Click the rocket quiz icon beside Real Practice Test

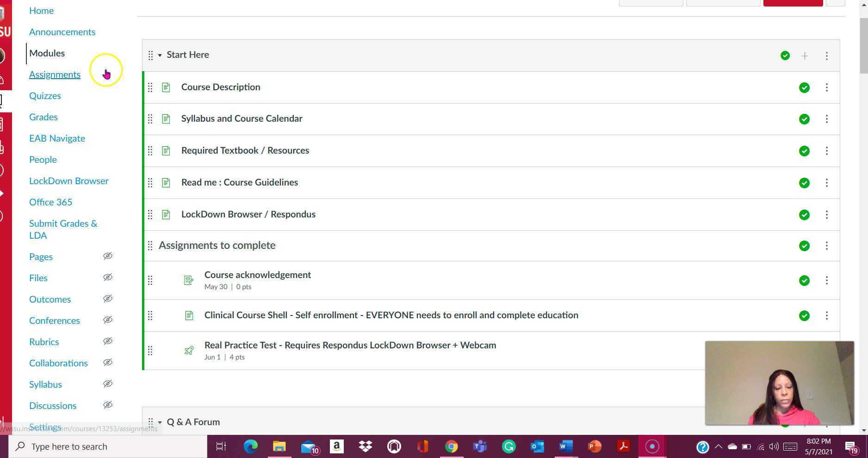(189, 350)
